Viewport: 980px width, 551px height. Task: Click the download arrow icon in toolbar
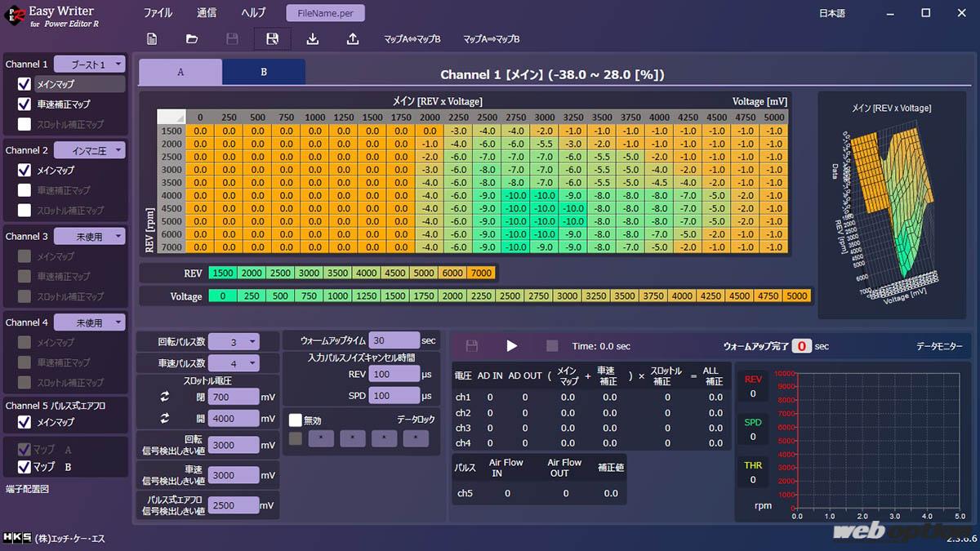[313, 39]
